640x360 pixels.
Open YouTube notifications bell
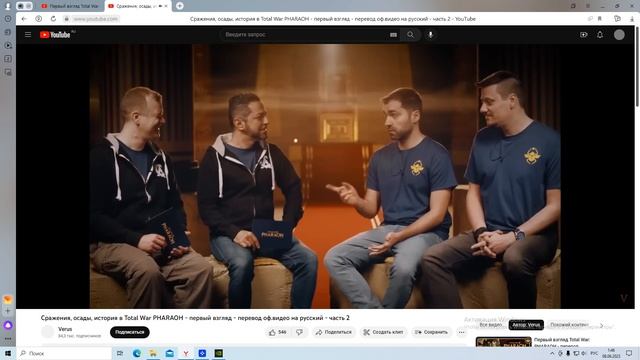click(600, 35)
